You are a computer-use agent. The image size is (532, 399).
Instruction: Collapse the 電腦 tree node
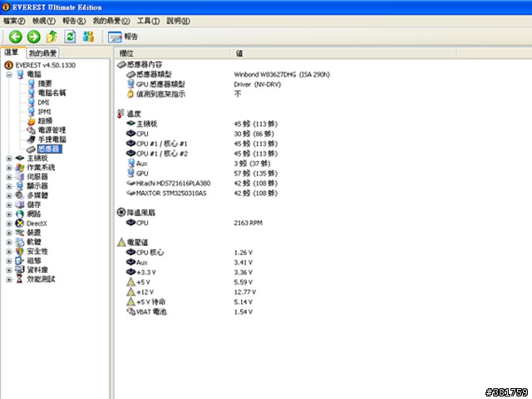pyautogui.click(x=9, y=74)
